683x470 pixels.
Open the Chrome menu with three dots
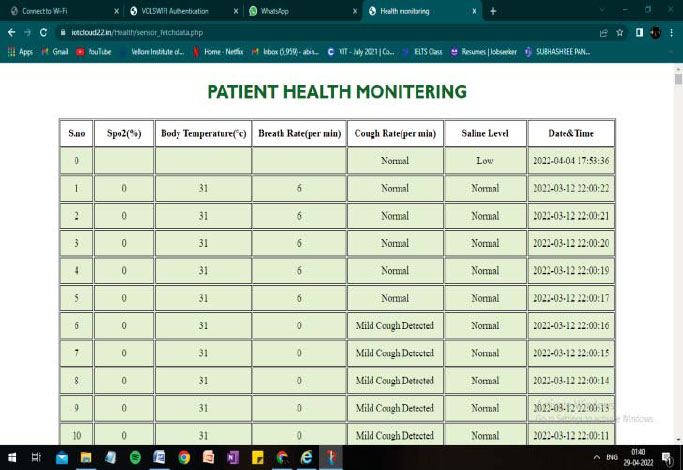click(673, 32)
